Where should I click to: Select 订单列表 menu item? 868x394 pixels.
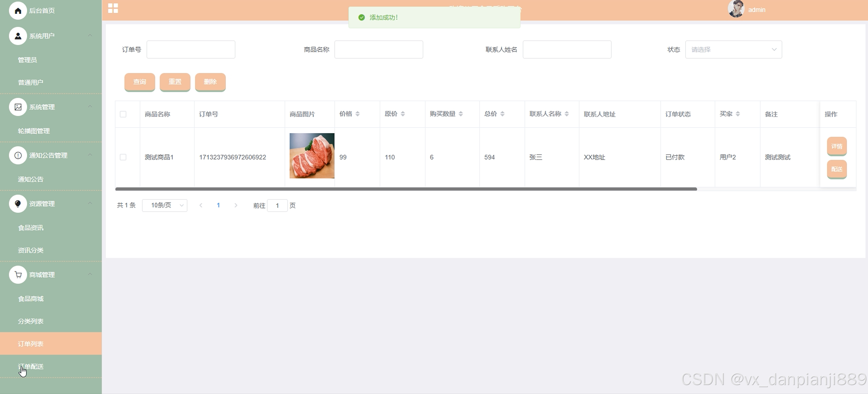(x=51, y=344)
